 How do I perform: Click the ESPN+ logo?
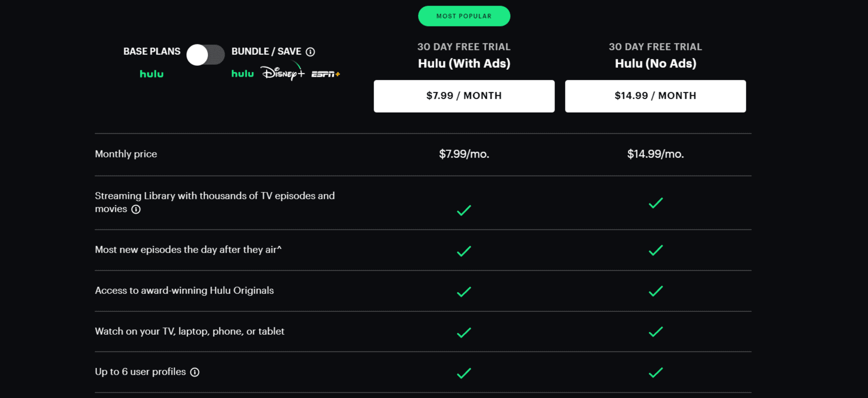point(326,73)
